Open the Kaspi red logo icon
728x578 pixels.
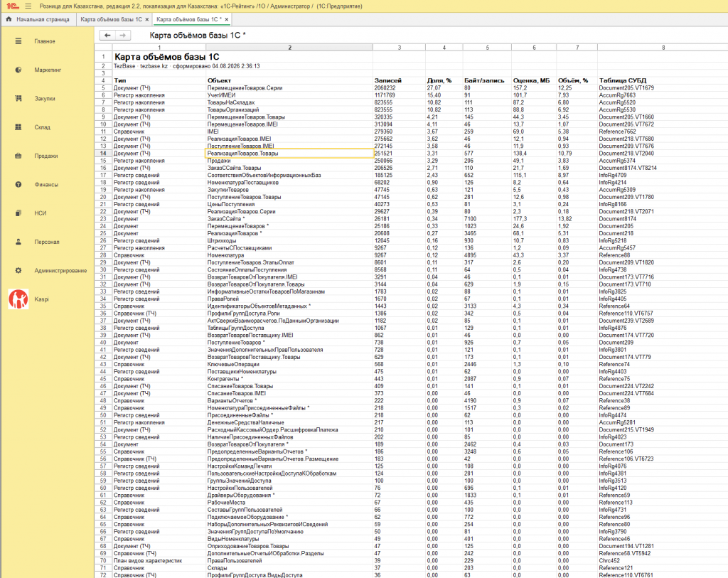pyautogui.click(x=18, y=299)
